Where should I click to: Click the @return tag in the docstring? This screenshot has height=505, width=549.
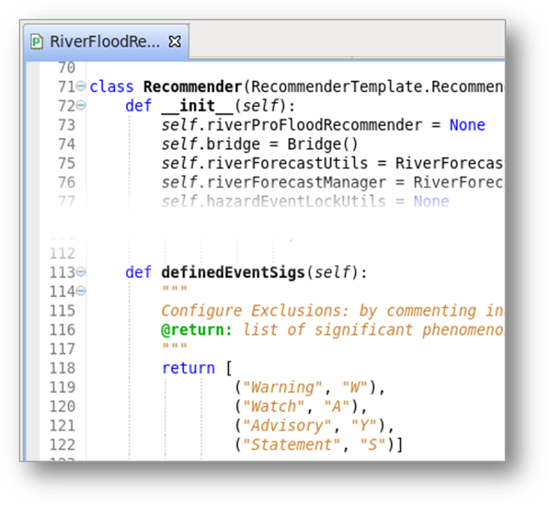coord(197,330)
